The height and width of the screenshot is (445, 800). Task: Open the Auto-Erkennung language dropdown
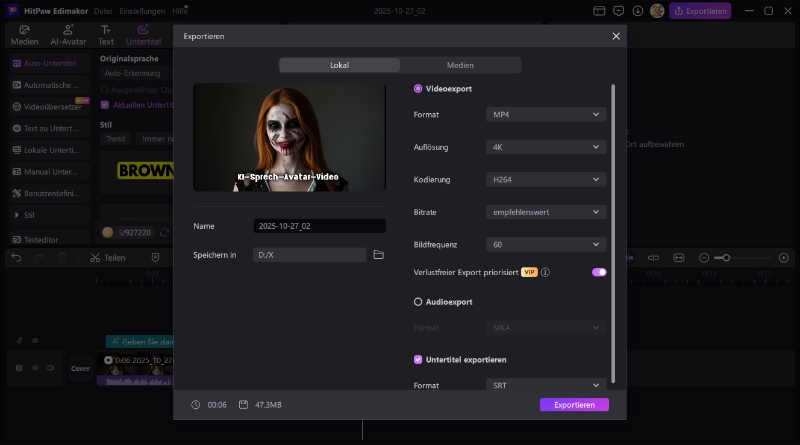tap(138, 73)
